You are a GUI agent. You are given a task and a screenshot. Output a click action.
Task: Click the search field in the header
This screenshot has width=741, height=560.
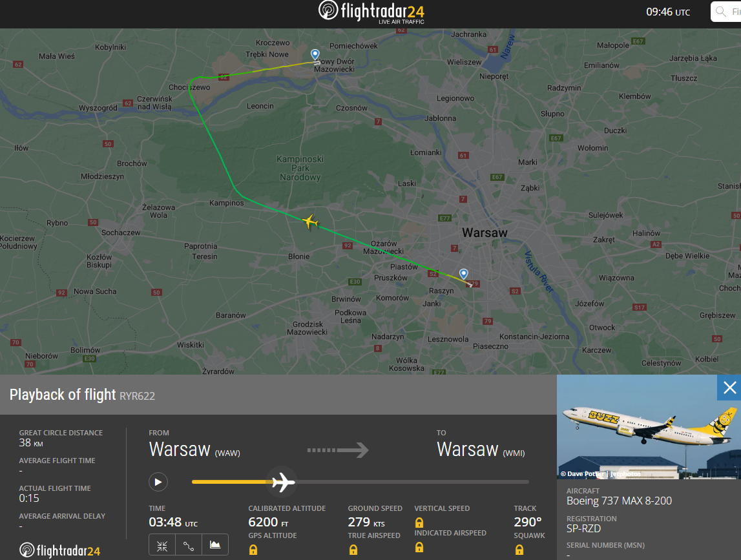726,12
